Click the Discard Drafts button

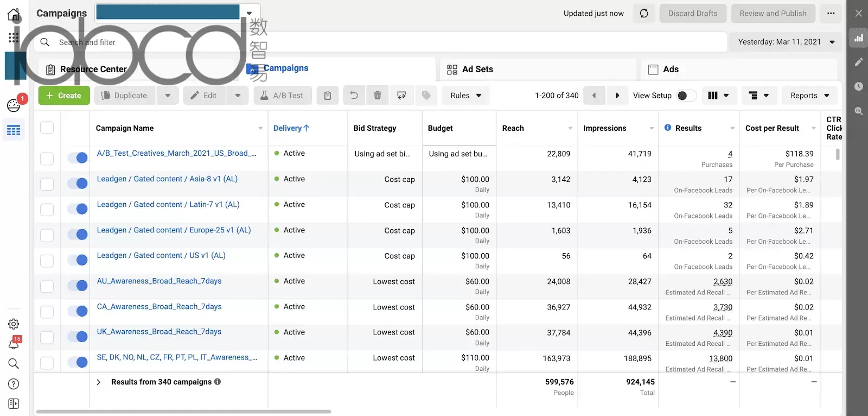point(693,14)
